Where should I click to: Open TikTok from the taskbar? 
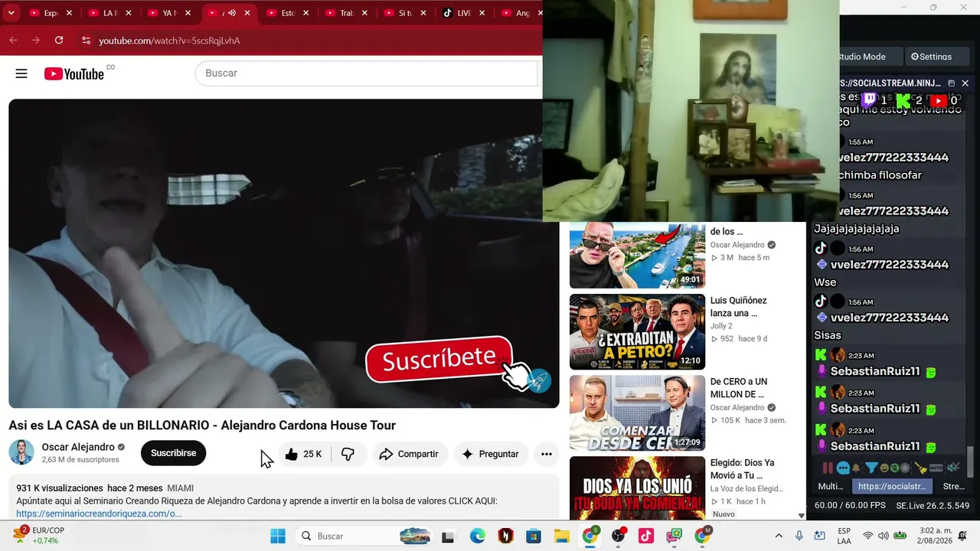645,536
